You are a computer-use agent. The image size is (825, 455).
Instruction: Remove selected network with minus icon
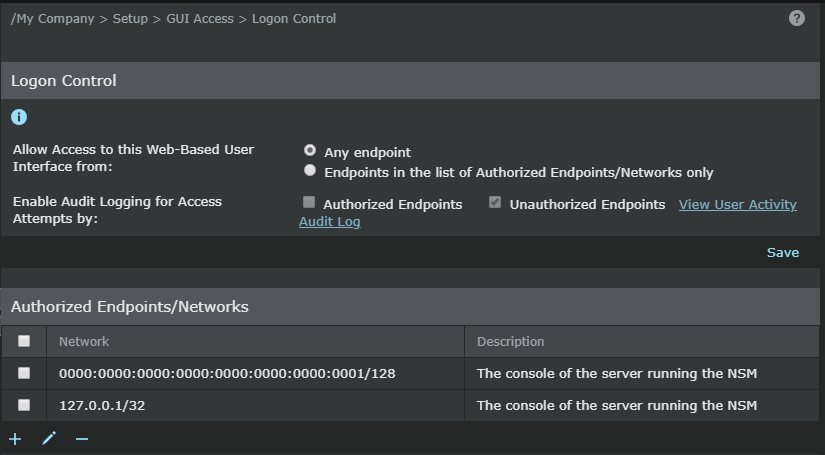82,439
